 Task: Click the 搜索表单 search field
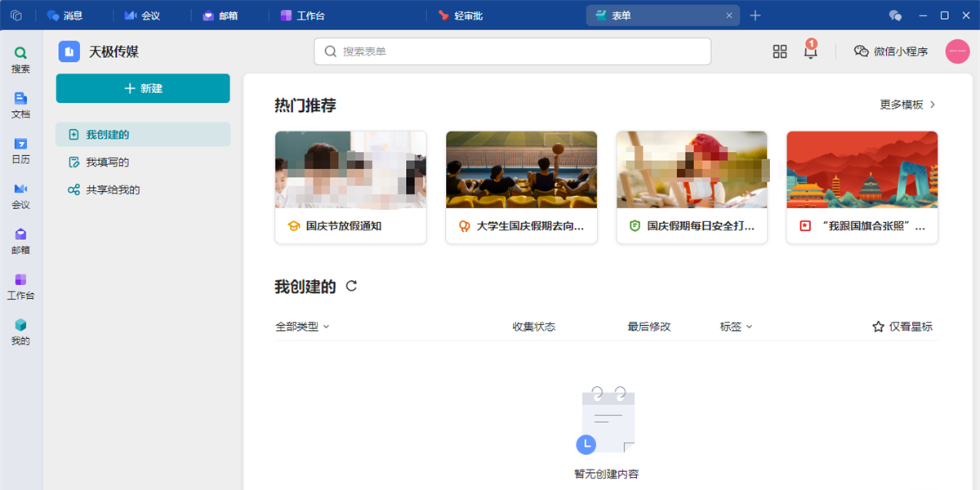[x=512, y=51]
